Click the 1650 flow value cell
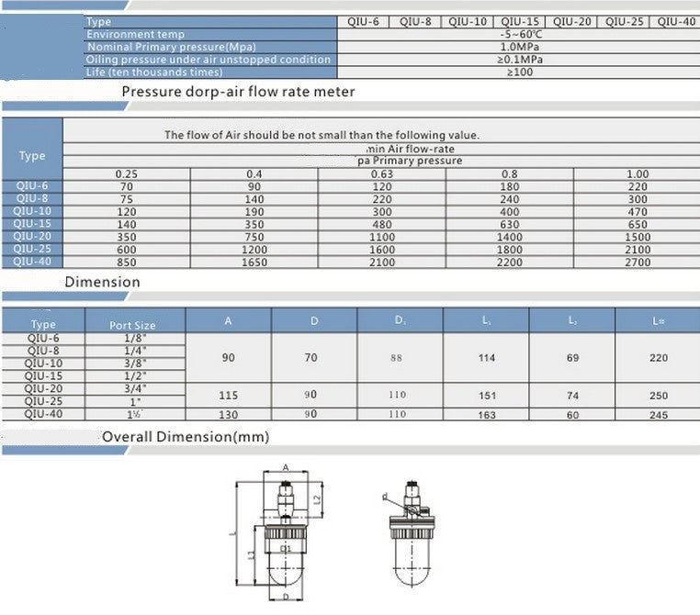700x615 pixels. click(x=254, y=263)
